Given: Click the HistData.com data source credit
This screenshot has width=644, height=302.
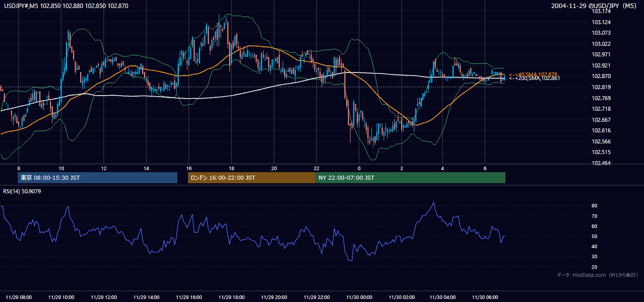Looking at the screenshot, I should click(x=598, y=275).
